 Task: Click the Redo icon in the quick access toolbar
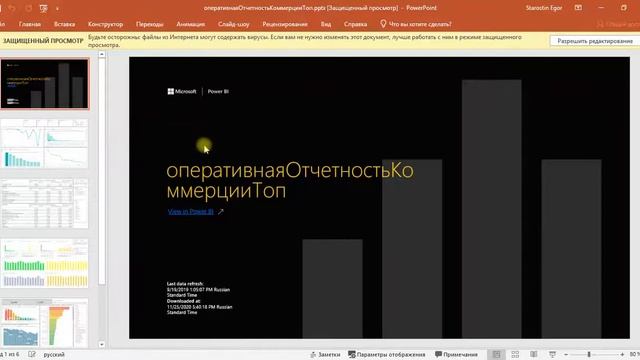(28, 8)
